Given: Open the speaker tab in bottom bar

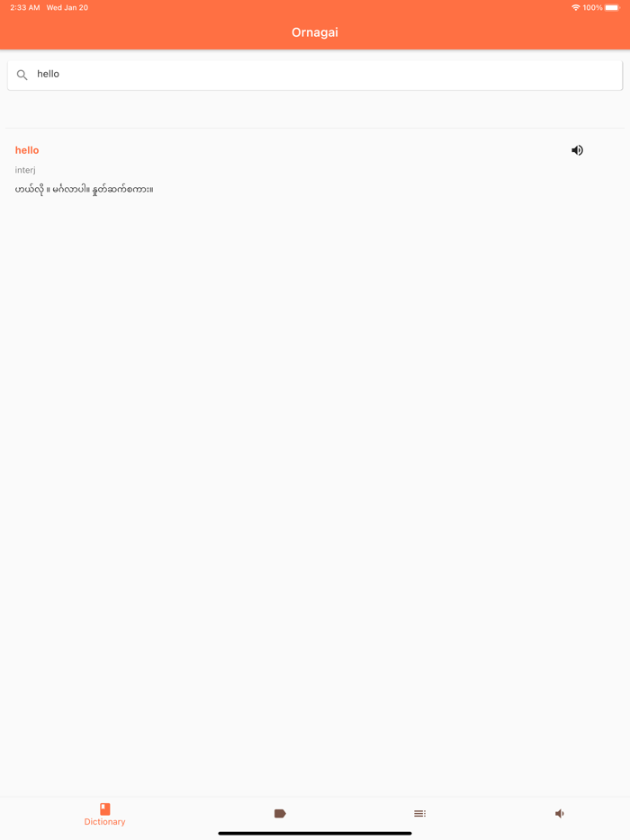Looking at the screenshot, I should 559,814.
